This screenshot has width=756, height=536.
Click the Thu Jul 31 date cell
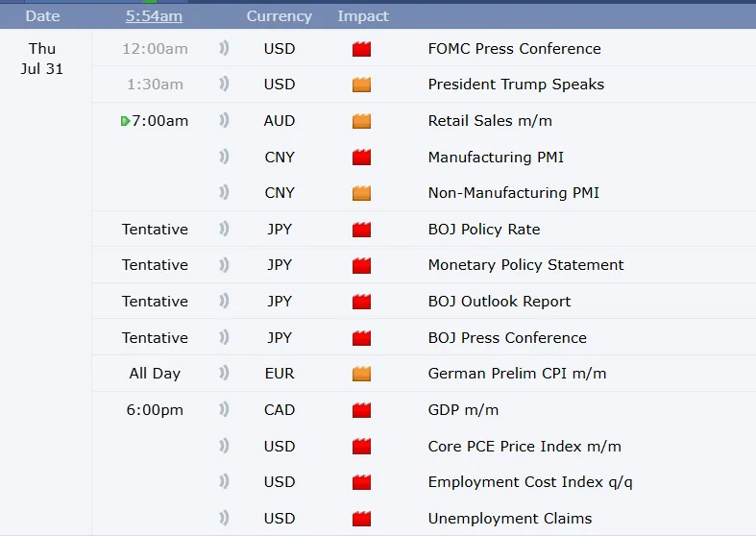click(x=42, y=59)
